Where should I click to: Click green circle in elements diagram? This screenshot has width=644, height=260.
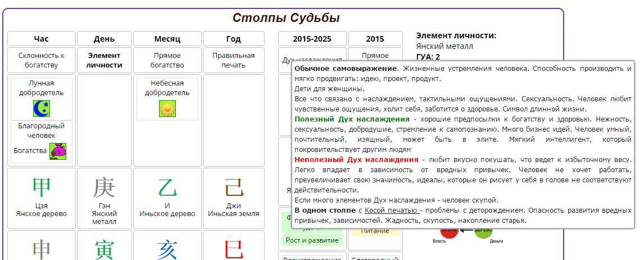pyautogui.click(x=483, y=232)
